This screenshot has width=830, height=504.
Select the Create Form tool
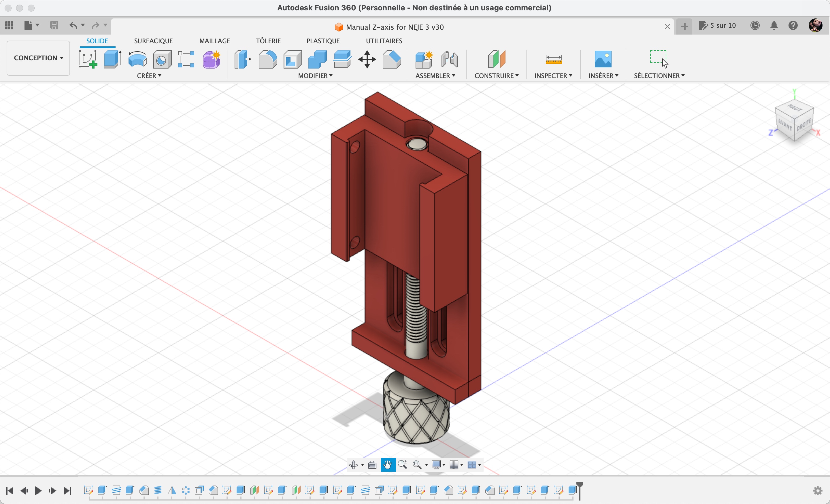211,59
